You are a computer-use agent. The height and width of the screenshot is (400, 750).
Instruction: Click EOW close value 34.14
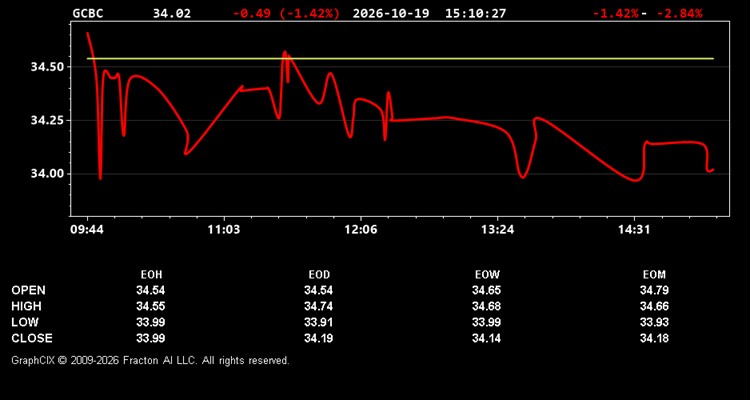tap(486, 338)
